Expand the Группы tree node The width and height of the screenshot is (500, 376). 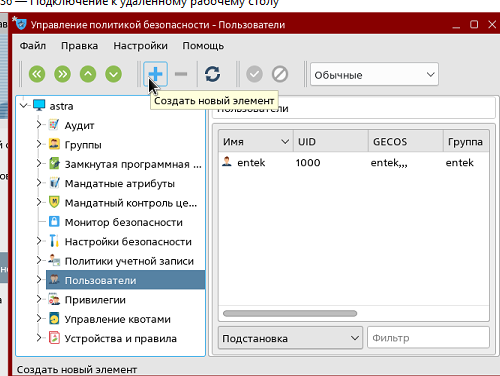tap(39, 144)
